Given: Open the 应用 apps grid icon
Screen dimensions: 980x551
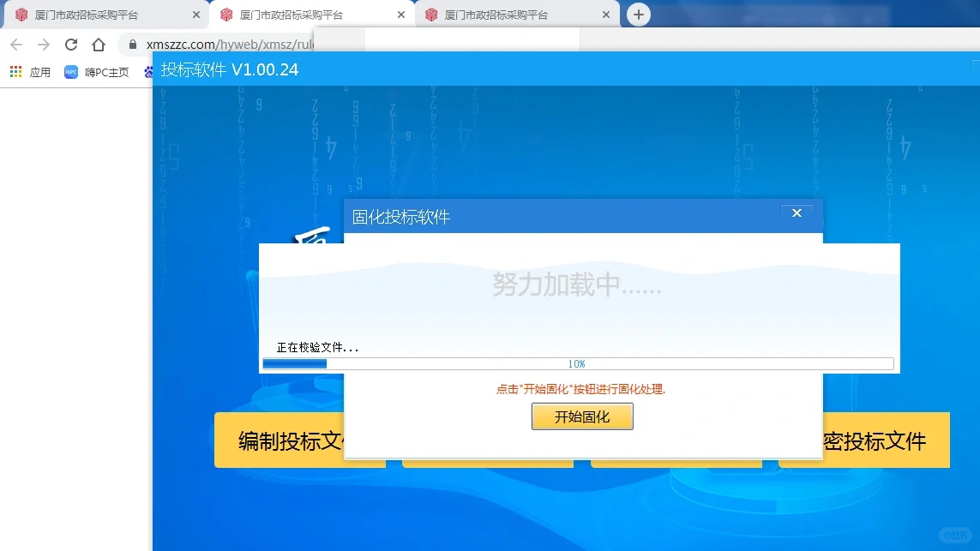Looking at the screenshot, I should tap(15, 72).
